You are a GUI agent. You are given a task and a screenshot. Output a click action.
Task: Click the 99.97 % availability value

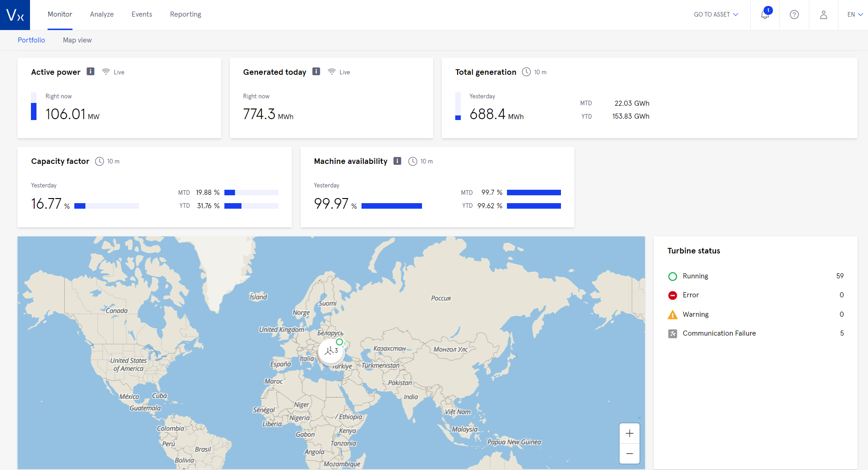335,204
